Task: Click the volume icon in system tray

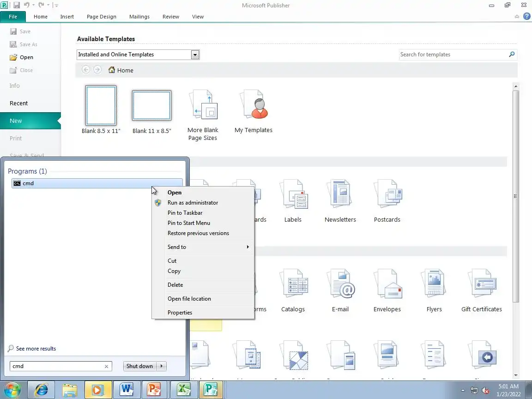Action: click(485, 391)
